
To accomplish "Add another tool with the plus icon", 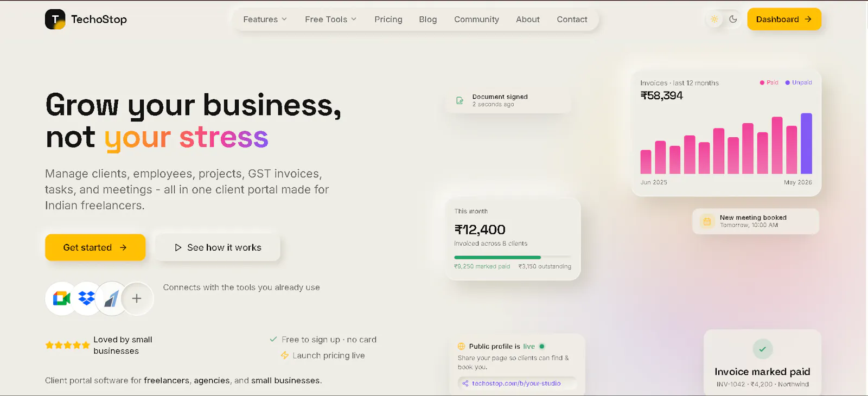I will point(137,298).
